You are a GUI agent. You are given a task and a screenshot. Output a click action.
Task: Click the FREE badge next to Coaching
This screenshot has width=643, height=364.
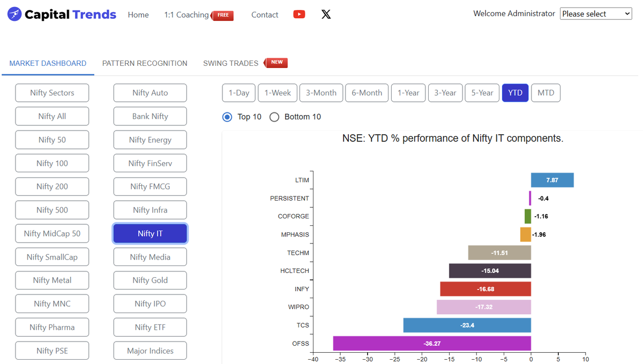[222, 15]
